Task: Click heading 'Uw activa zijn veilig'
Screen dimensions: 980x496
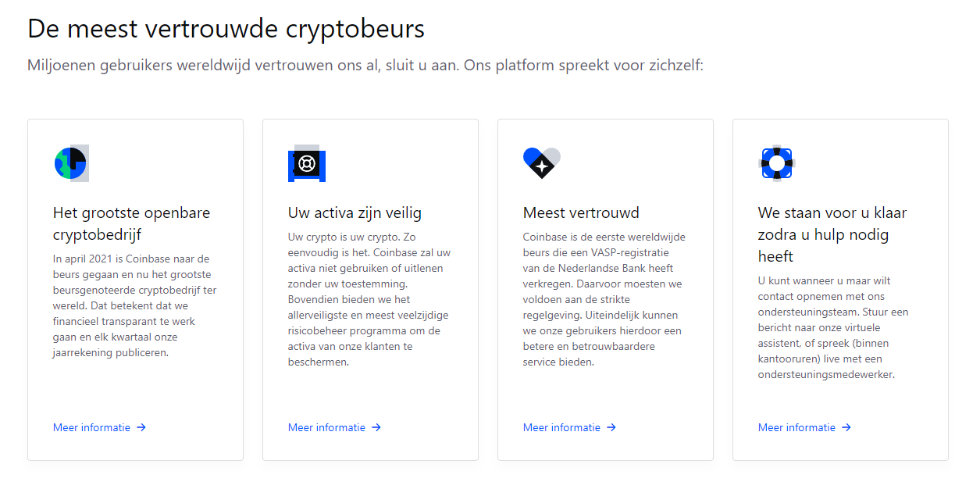Action: 355,212
